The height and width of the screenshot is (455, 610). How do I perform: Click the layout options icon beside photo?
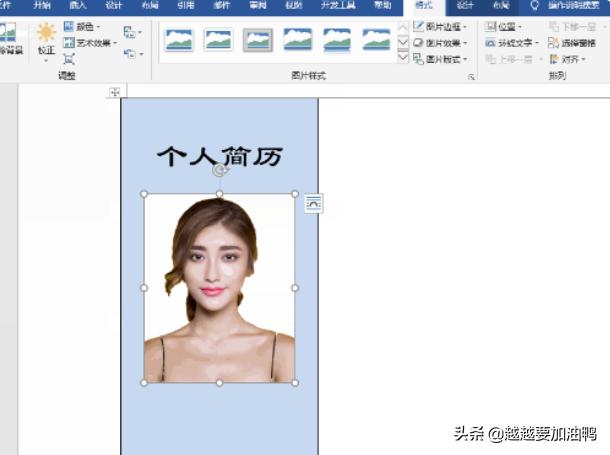point(313,202)
